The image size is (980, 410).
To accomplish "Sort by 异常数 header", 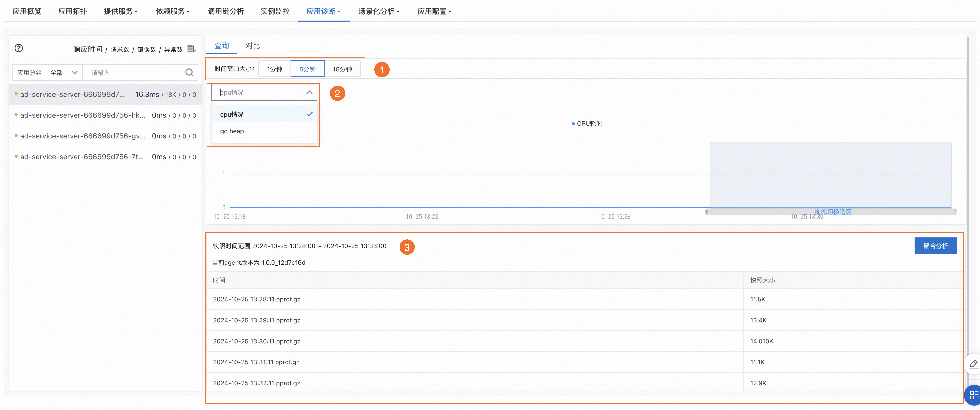I will click(x=173, y=49).
